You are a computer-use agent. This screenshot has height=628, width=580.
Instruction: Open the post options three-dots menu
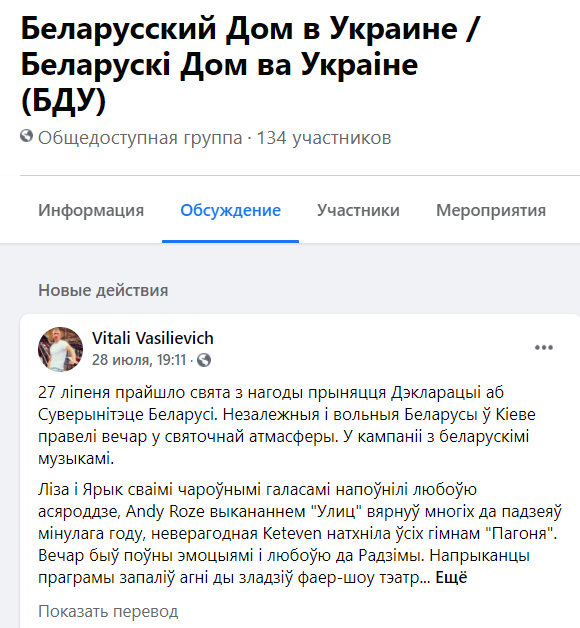coord(544,347)
